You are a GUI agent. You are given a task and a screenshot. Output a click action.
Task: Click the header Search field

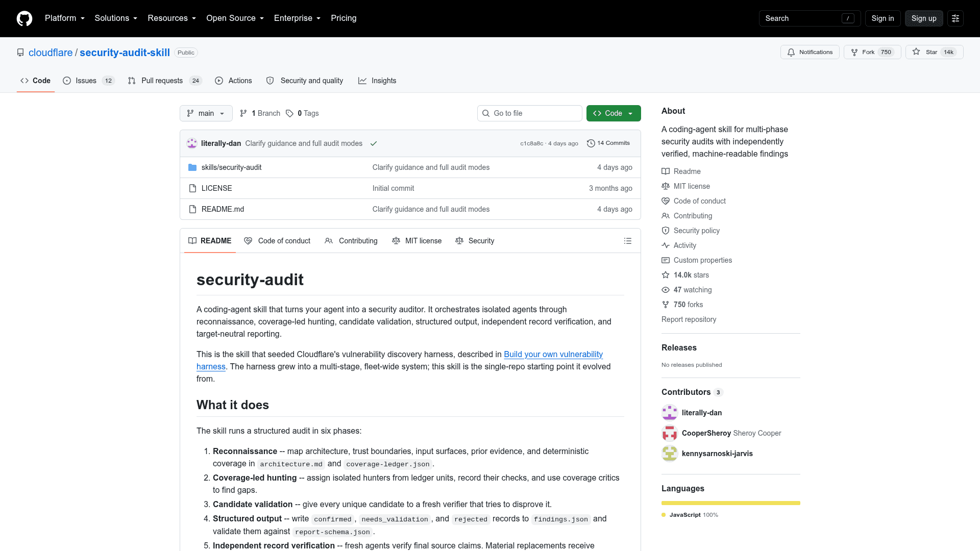[x=810, y=18]
